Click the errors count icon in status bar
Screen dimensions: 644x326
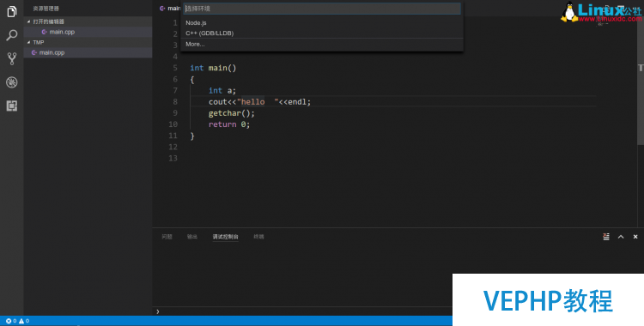(11, 321)
